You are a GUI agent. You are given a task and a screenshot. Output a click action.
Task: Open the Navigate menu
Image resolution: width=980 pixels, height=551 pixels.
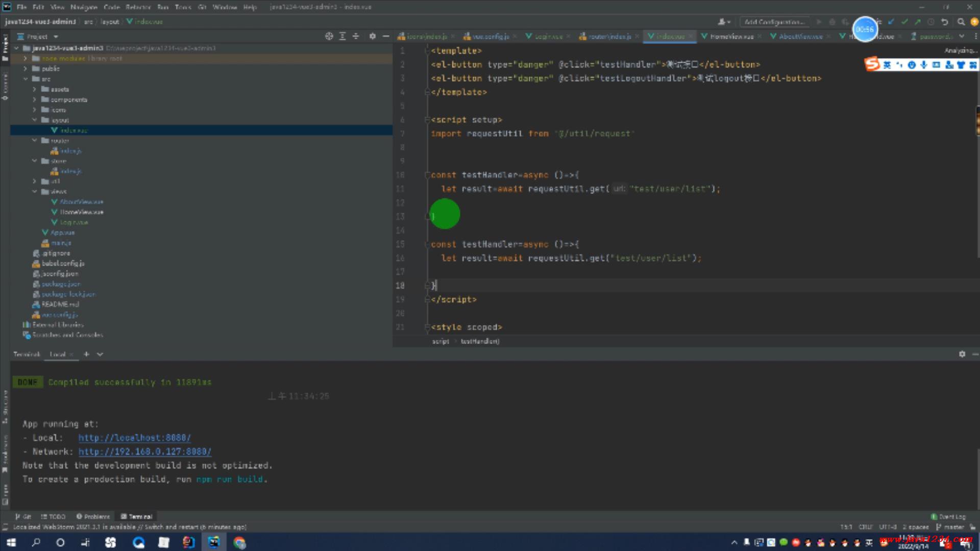(84, 7)
